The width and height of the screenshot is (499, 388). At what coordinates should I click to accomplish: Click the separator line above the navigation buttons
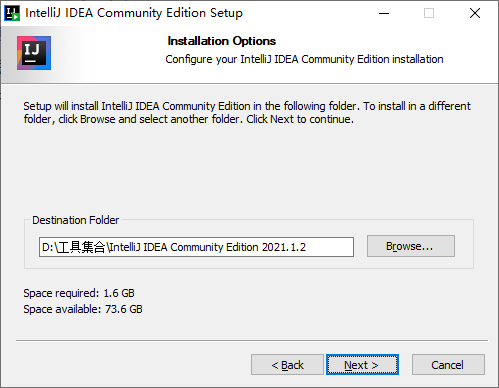pos(252,341)
